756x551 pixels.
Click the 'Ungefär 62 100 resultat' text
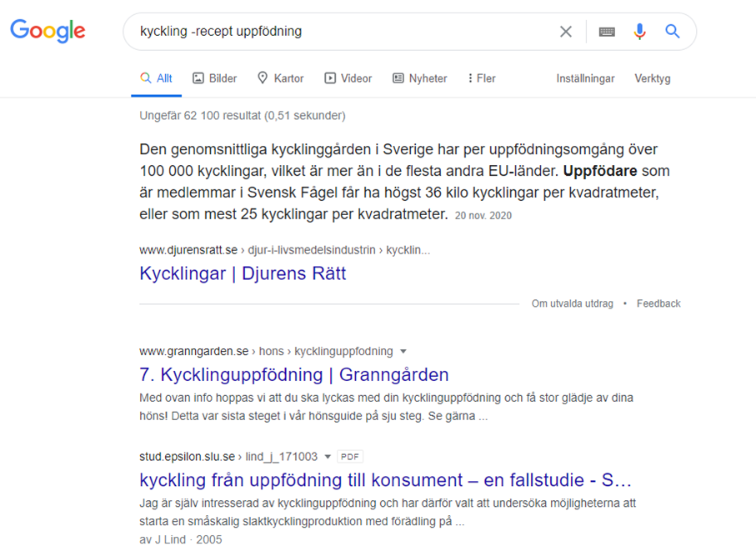click(x=243, y=116)
